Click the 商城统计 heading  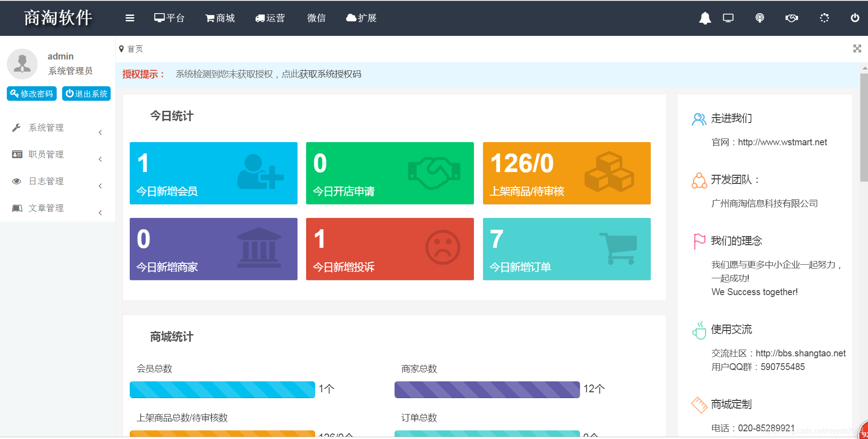tap(171, 337)
